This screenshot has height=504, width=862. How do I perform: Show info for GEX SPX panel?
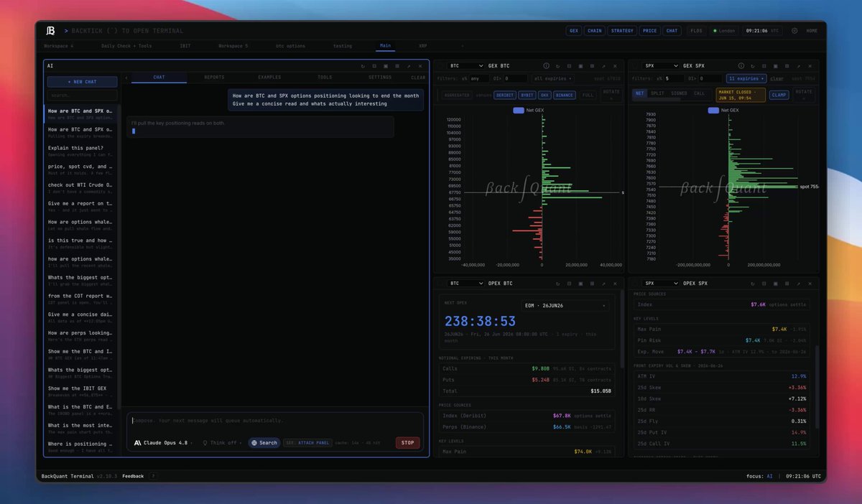pos(741,65)
